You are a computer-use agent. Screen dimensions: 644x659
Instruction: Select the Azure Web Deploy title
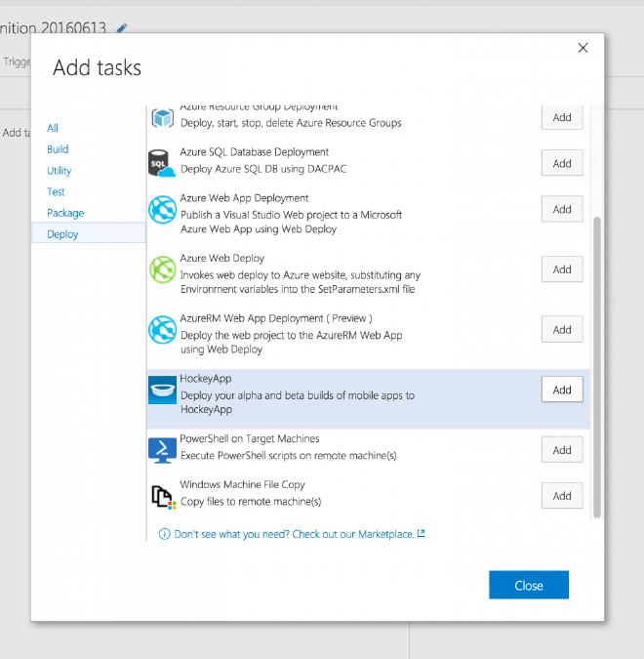tap(222, 258)
